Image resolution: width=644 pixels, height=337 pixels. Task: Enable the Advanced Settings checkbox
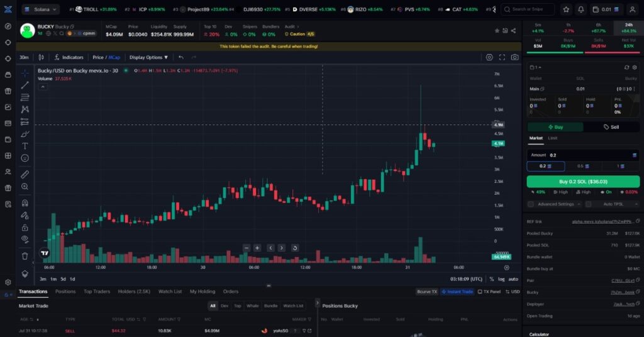(x=531, y=204)
